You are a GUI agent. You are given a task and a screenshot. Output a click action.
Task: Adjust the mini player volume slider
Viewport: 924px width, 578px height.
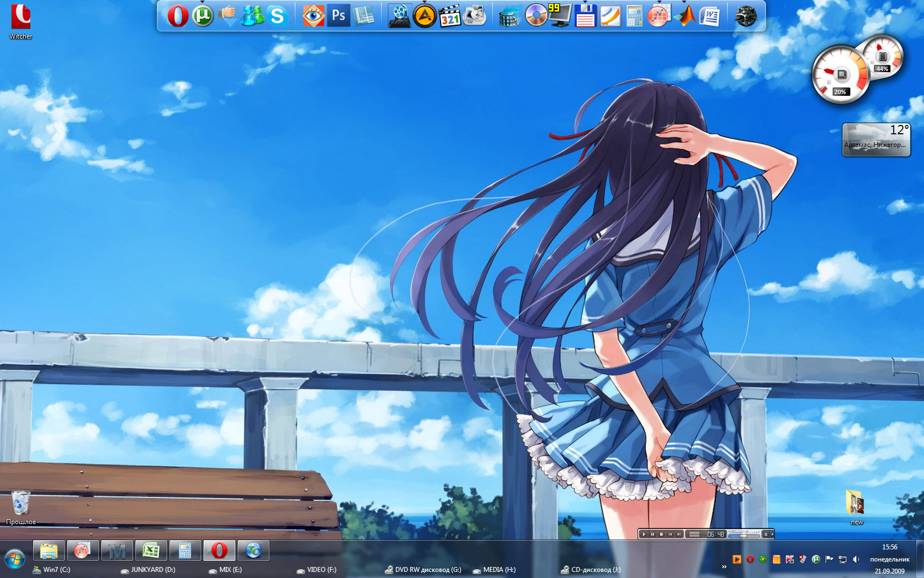[x=744, y=536]
